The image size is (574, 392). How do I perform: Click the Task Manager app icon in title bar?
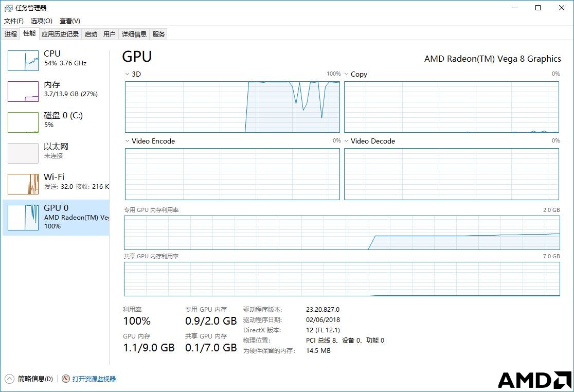point(8,8)
